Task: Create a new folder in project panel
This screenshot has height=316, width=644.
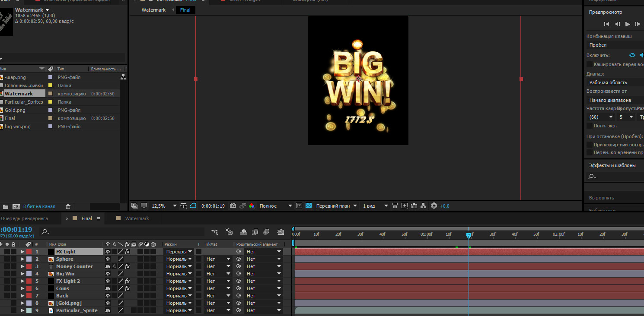Action: (6, 207)
